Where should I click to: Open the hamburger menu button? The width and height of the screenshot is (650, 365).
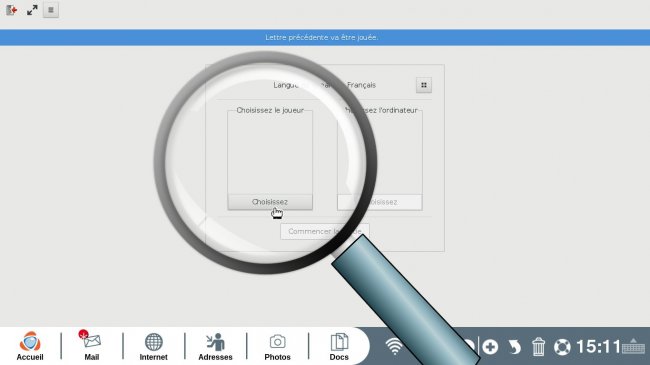click(x=51, y=10)
